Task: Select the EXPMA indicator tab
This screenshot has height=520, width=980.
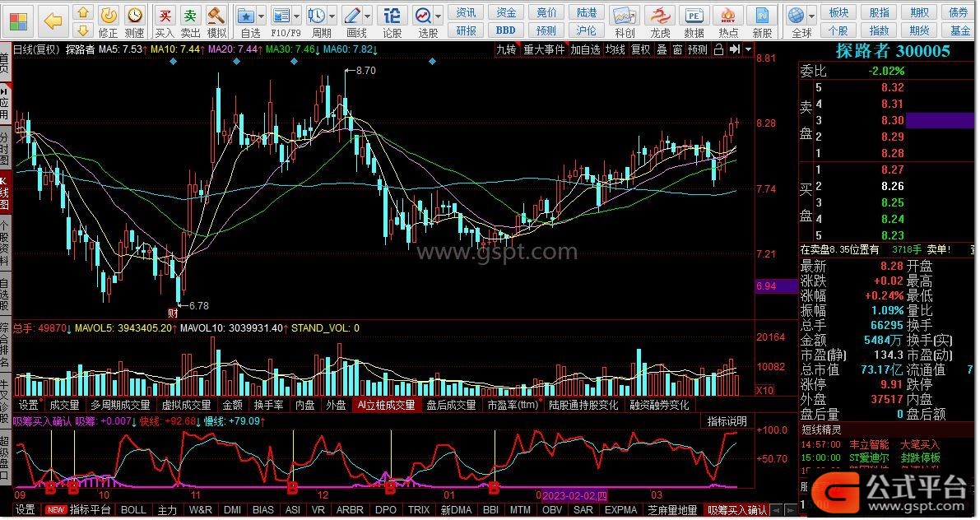Action: click(x=620, y=510)
